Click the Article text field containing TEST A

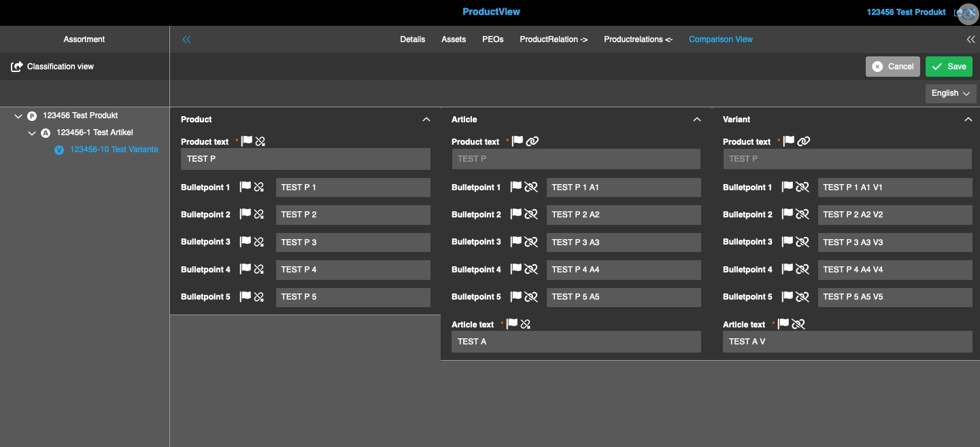coord(575,342)
